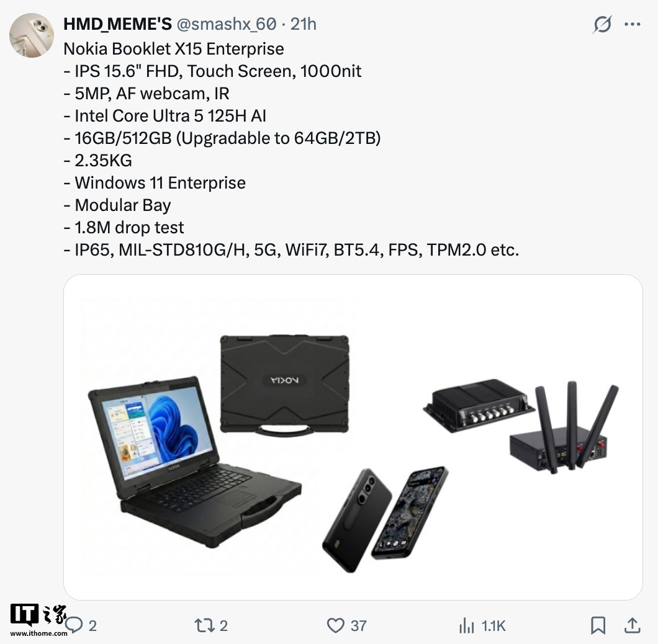Share the post using upload arrow icon
This screenshot has width=658, height=644.
[633, 625]
